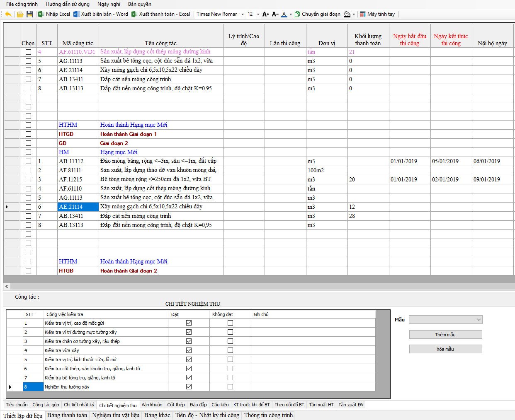This screenshot has width=515, height=420.
Task: Switch to Tiêu chuẩn tab
Action: pyautogui.click(x=17, y=405)
